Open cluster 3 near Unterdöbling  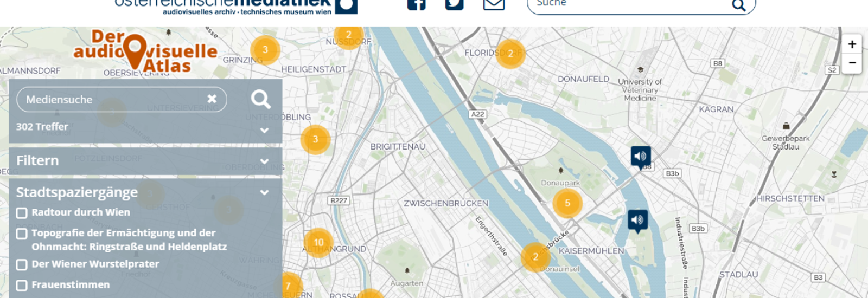coord(315,139)
